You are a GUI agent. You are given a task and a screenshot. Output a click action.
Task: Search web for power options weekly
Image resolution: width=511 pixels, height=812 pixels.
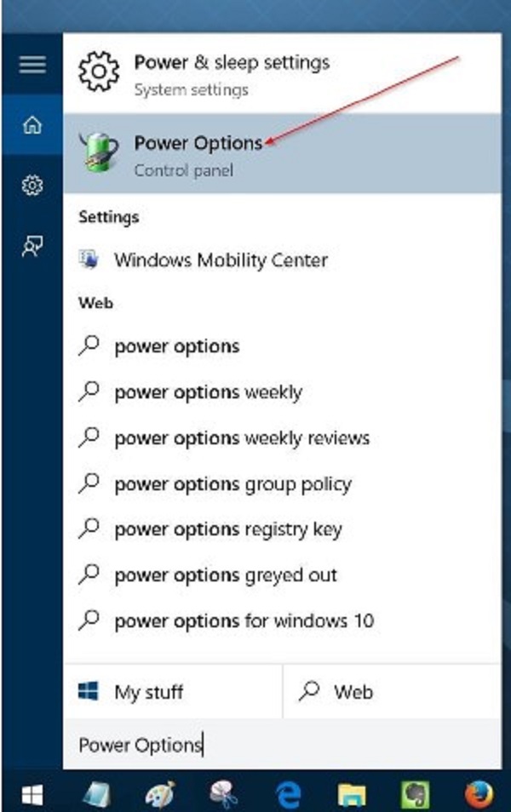pyautogui.click(x=208, y=392)
